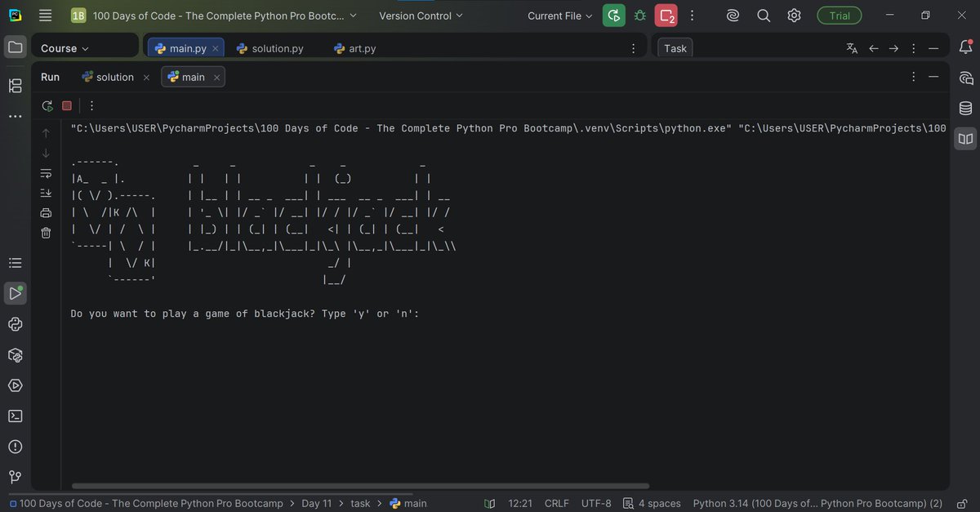Open the Python Console tool window
980x512 pixels.
tap(15, 323)
